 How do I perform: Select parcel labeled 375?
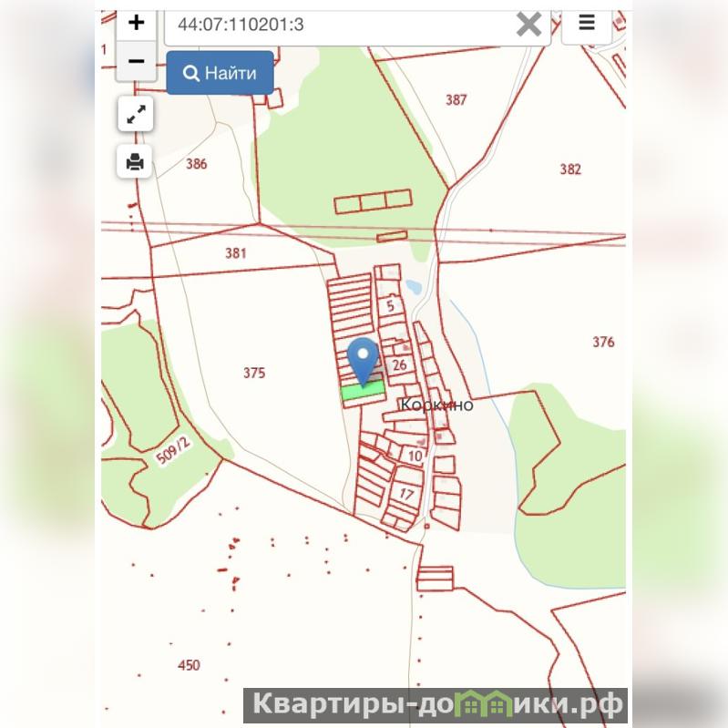point(254,373)
